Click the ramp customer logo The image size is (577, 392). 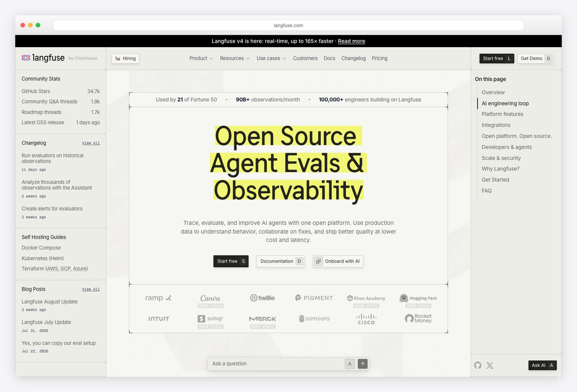158,298
